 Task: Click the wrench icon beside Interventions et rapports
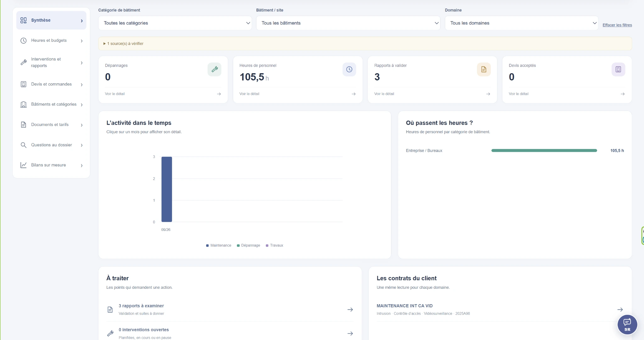click(24, 62)
